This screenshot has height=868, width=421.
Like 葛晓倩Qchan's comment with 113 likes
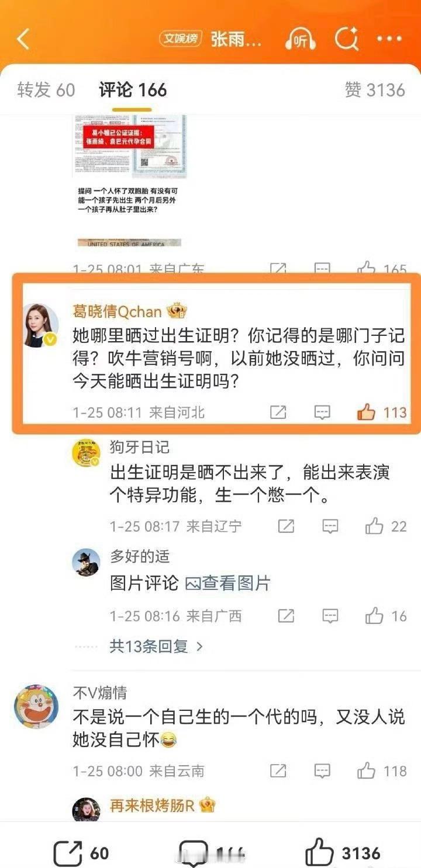(x=366, y=412)
